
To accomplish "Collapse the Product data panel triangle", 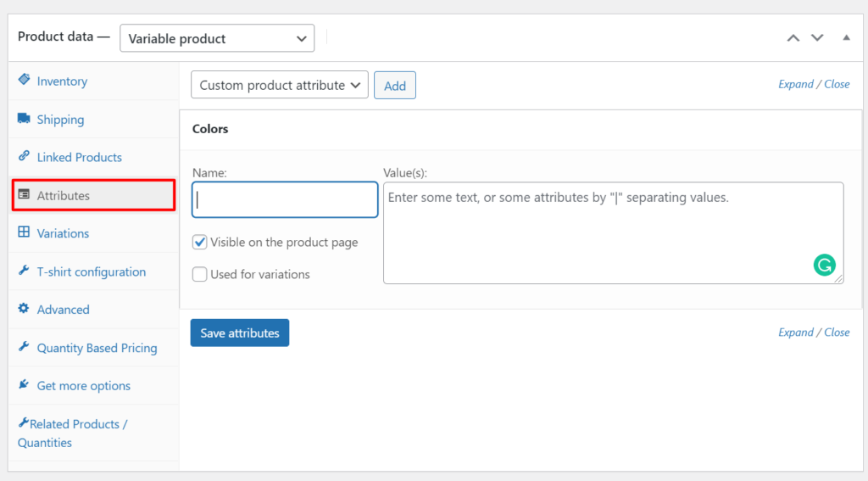I will (846, 38).
